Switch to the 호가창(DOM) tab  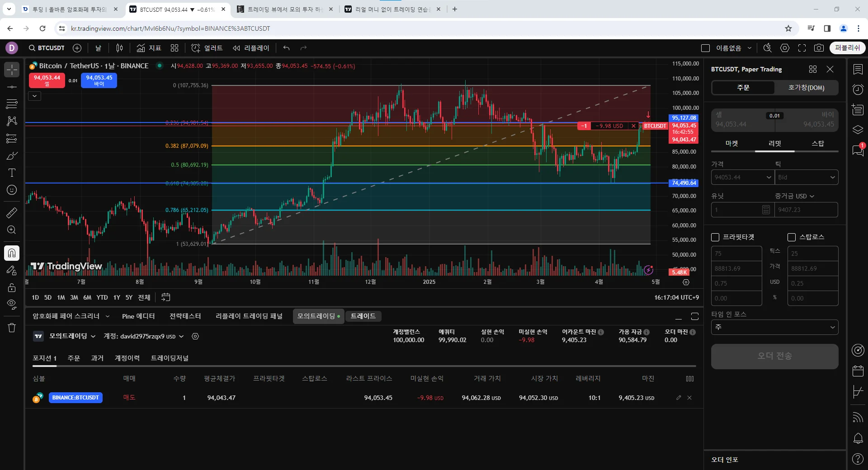pos(807,88)
